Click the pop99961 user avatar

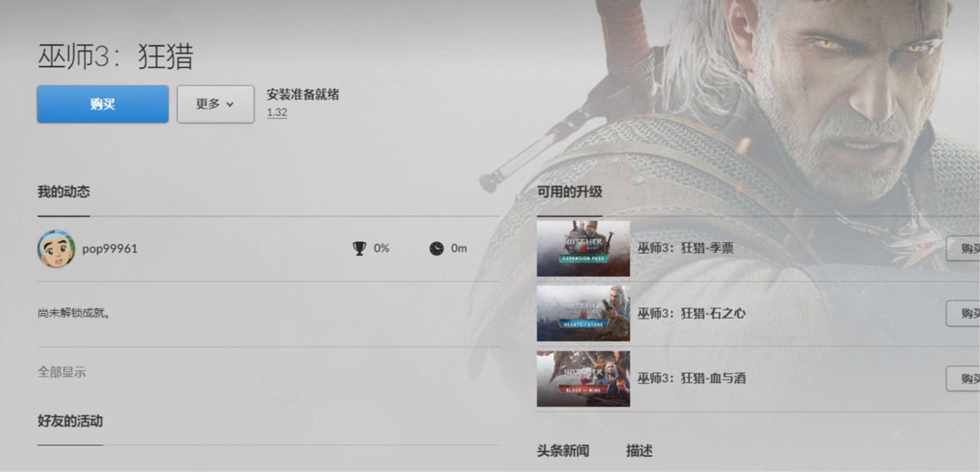56,249
